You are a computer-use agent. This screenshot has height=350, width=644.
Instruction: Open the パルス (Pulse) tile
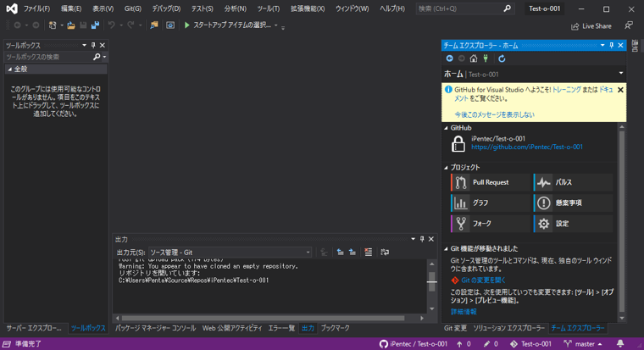pos(574,182)
